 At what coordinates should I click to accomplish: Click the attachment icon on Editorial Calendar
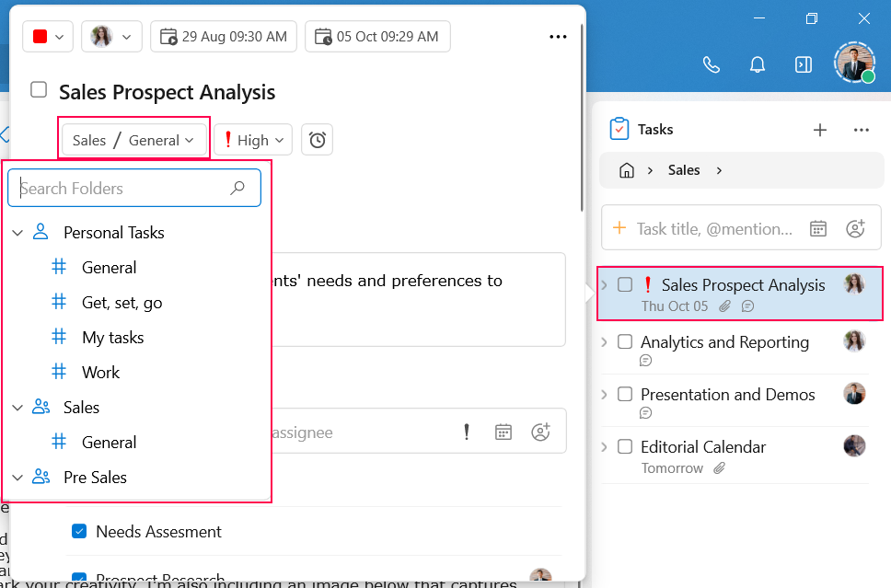[720, 468]
